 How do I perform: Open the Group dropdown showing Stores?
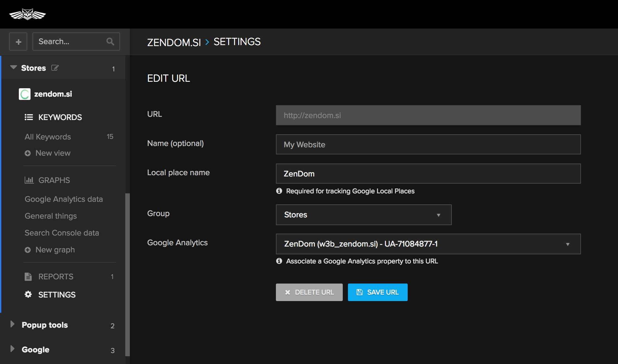[364, 215]
